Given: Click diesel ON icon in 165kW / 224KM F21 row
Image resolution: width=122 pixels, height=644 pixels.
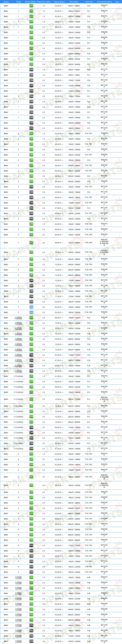Looking at the screenshot, I should click(x=31, y=128).
